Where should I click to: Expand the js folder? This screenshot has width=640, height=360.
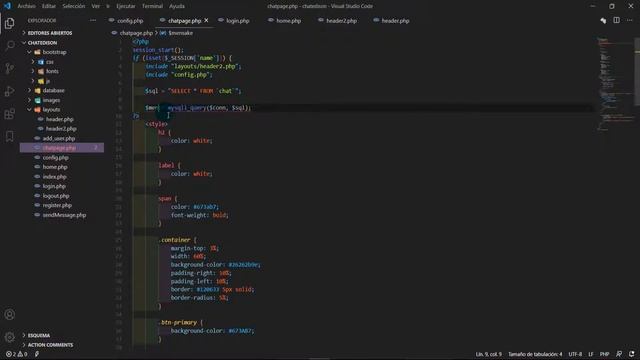[x=48, y=81]
